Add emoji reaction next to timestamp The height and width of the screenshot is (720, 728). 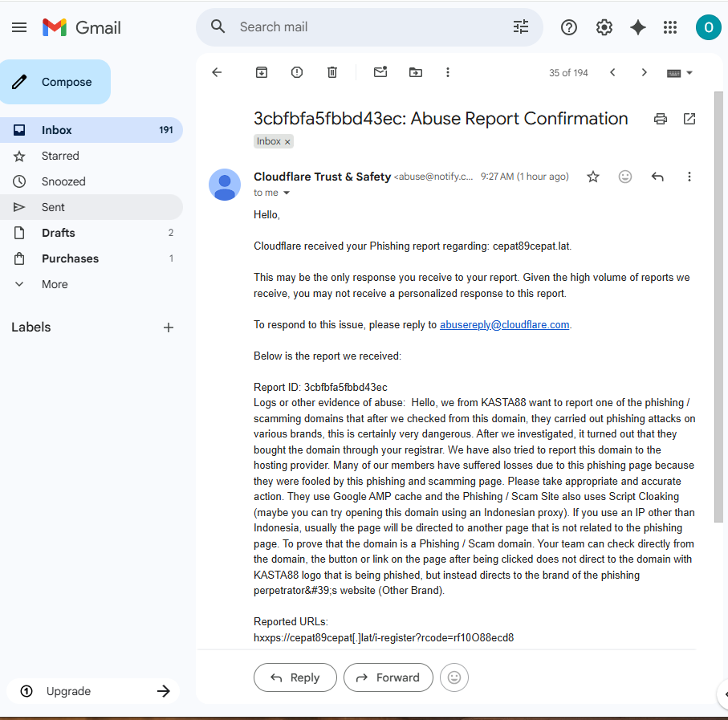coord(625,177)
